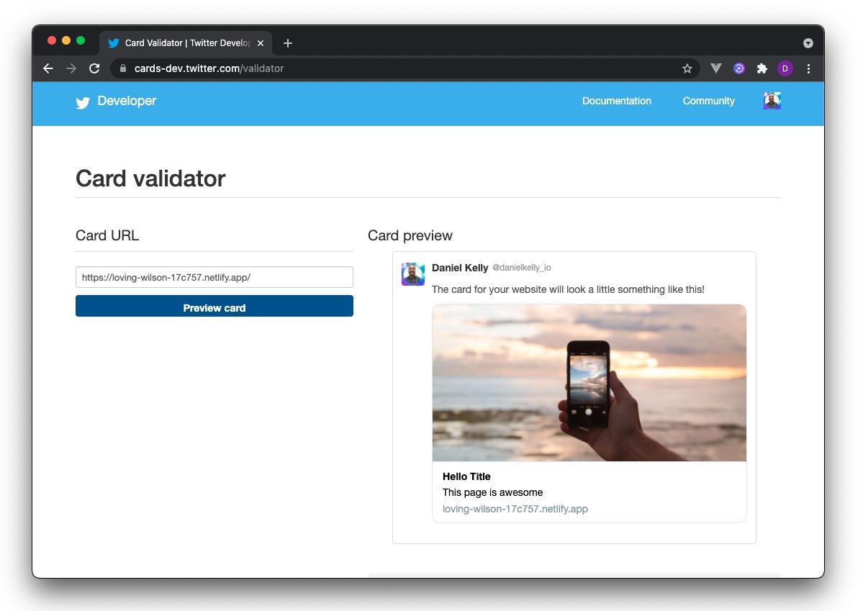
Task: Open the Chrome three-dot menu
Action: tap(808, 68)
